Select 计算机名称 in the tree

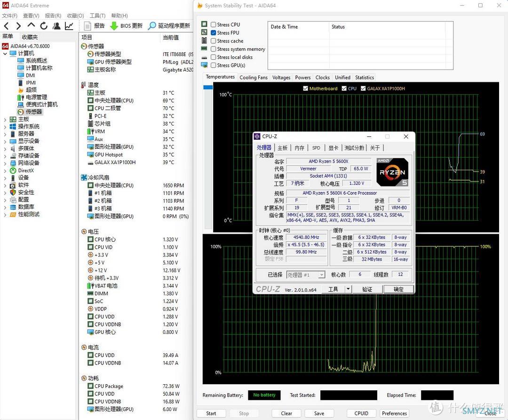(39, 68)
